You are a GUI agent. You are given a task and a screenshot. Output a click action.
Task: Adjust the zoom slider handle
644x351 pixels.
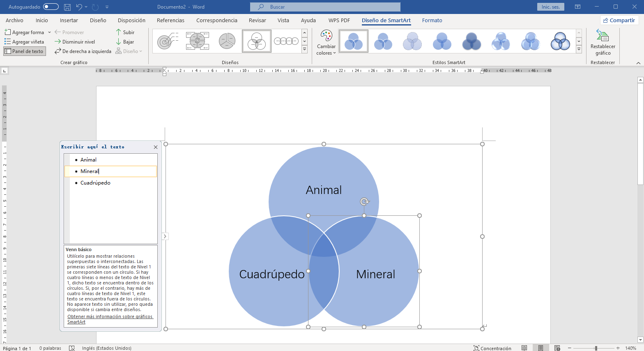[596, 348]
